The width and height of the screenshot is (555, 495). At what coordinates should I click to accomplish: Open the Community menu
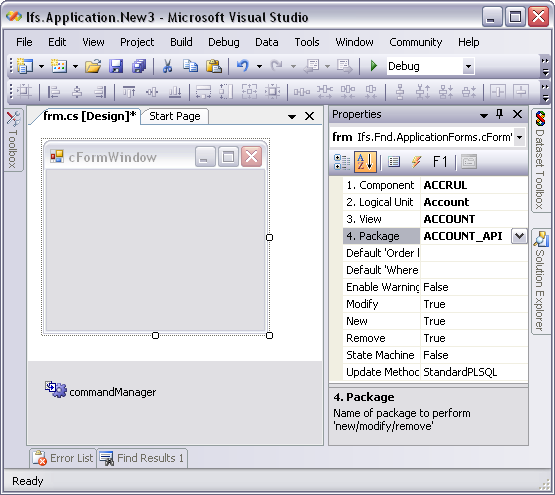[416, 42]
